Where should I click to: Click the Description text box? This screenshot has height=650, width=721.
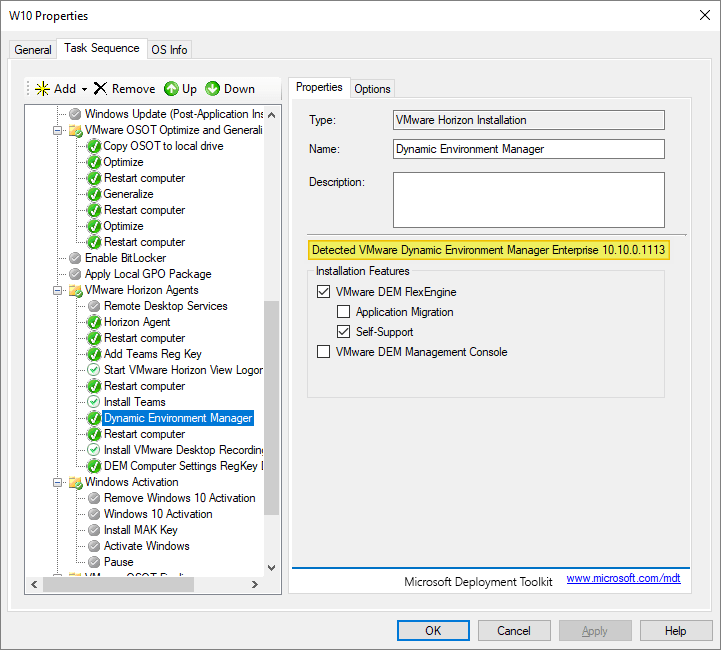(x=528, y=200)
